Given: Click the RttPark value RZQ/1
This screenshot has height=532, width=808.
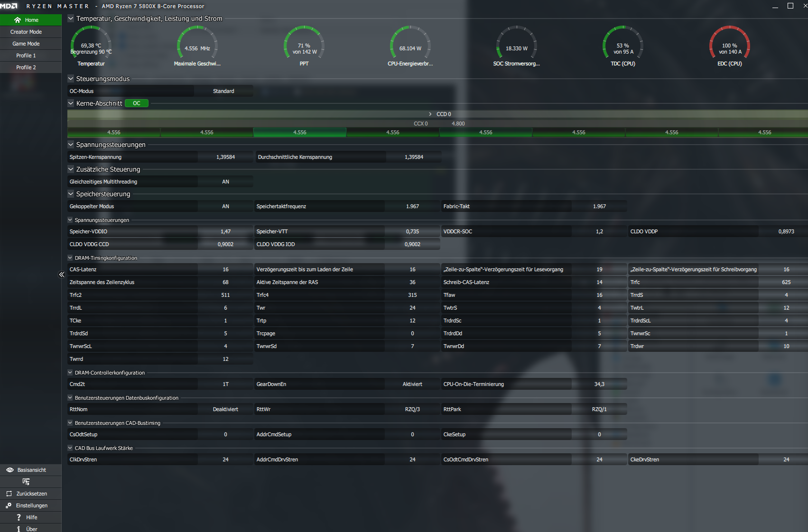Looking at the screenshot, I should tap(599, 409).
